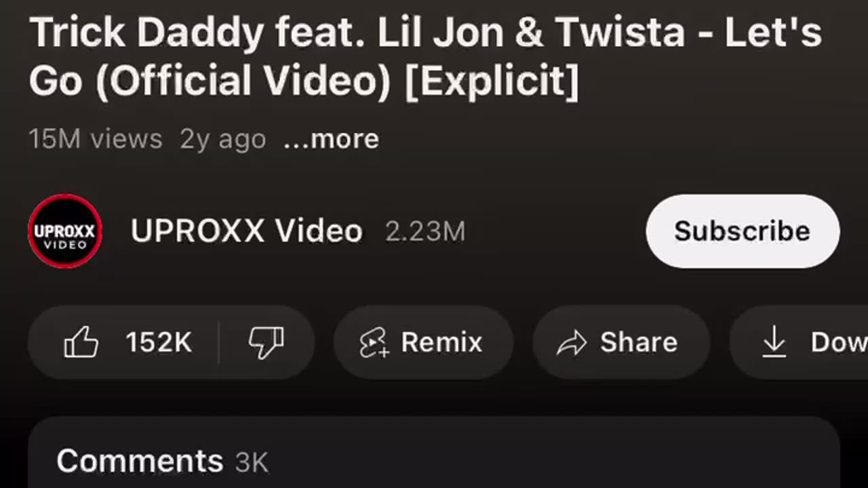Tap the [Explicit] tag in the title
Image resolution: width=868 pixels, height=488 pixels.
492,81
